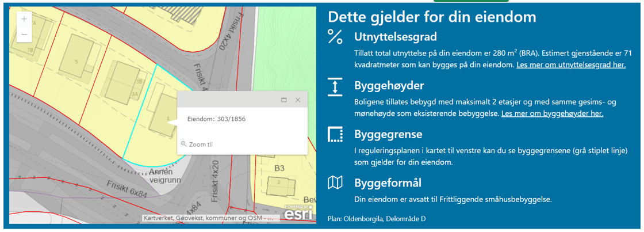Click the Byggeformål map icon
Image resolution: width=644 pixels, height=232 pixels.
pyautogui.click(x=335, y=183)
